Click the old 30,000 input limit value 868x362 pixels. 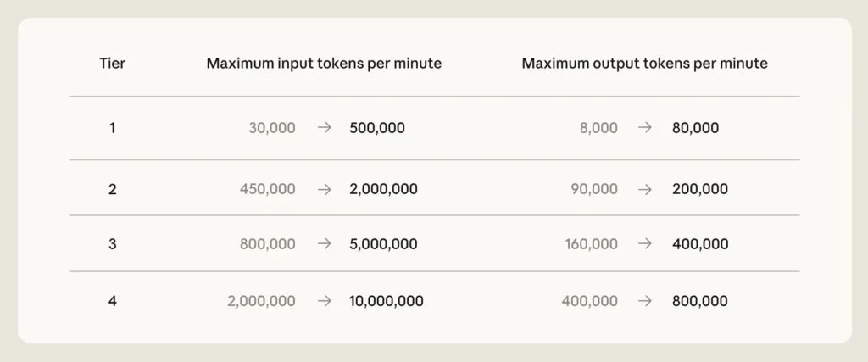272,128
